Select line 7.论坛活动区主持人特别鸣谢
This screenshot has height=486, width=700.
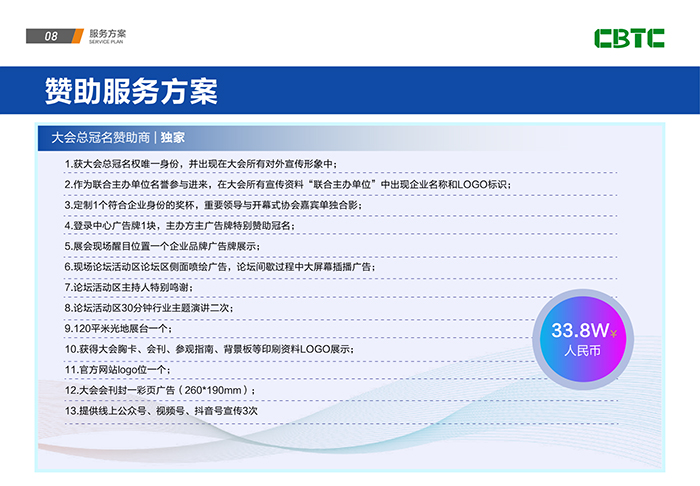tap(129, 287)
